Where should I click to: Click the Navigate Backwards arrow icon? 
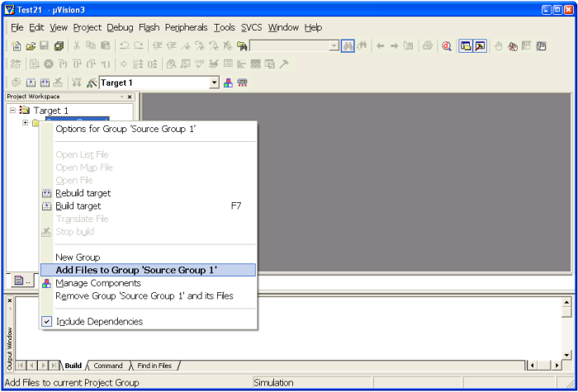click(381, 46)
